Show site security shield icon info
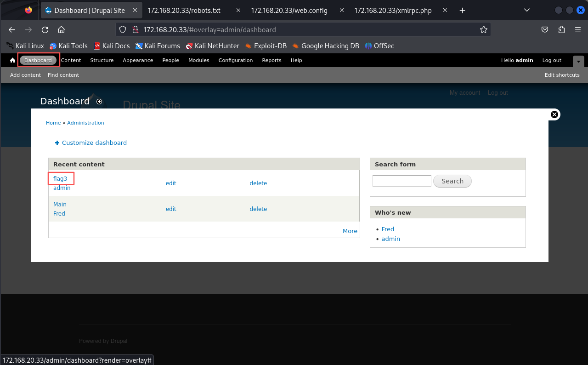 pos(123,29)
